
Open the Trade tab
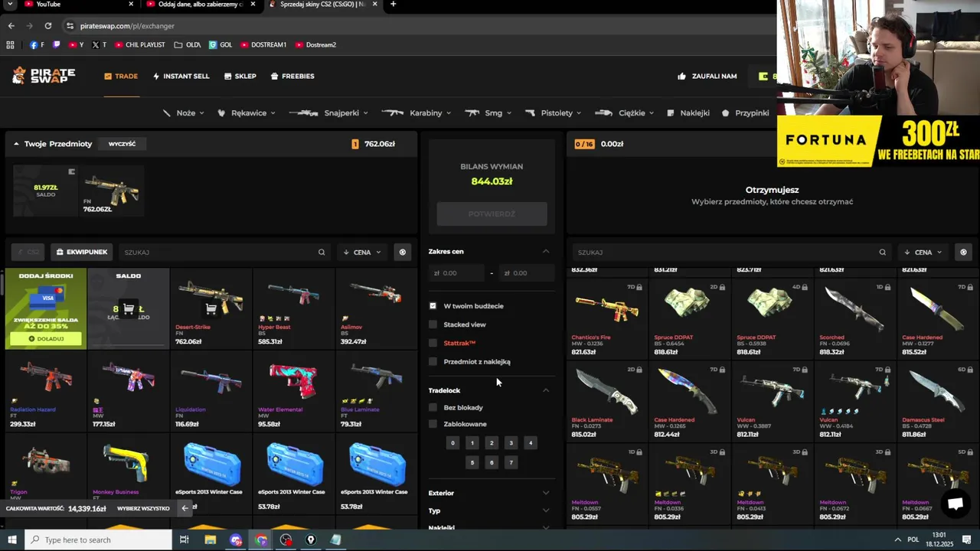pos(121,76)
